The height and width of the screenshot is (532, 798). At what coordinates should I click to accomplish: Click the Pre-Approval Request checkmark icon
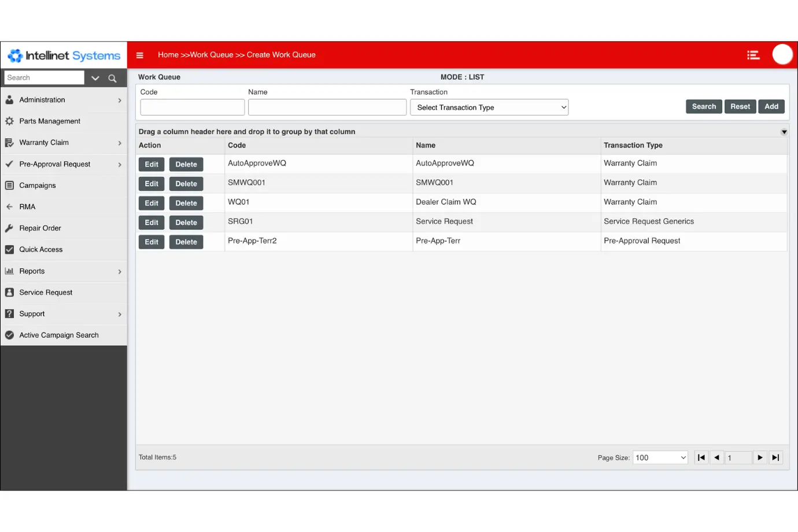tap(9, 164)
